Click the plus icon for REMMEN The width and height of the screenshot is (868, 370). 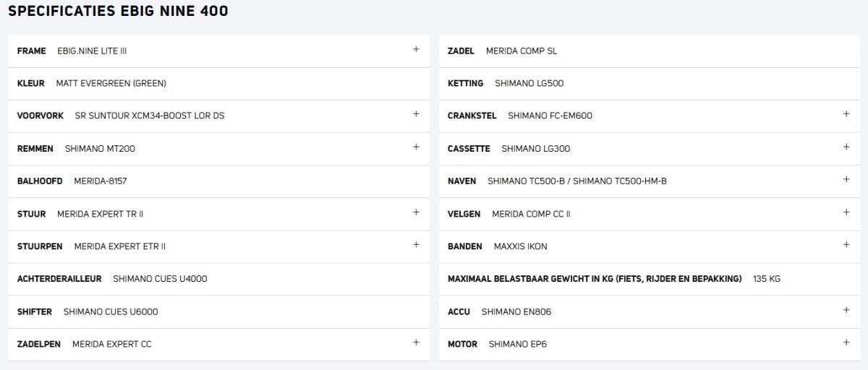point(416,147)
